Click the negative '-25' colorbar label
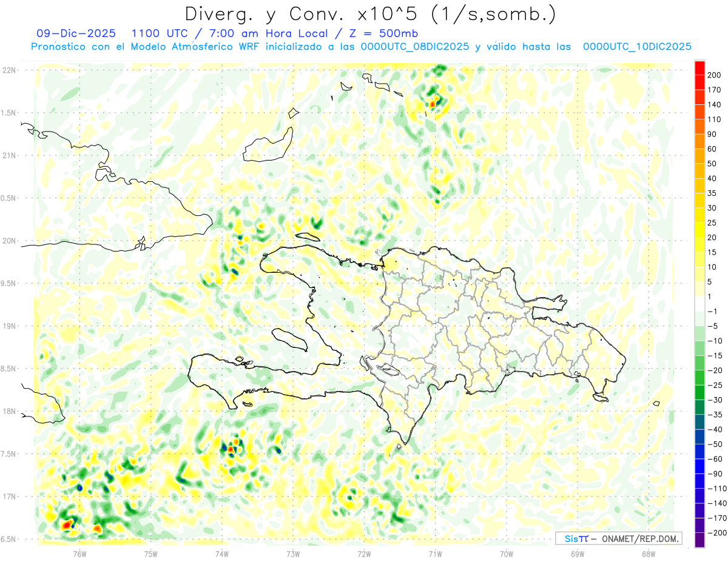The width and height of the screenshot is (728, 562). tap(714, 385)
